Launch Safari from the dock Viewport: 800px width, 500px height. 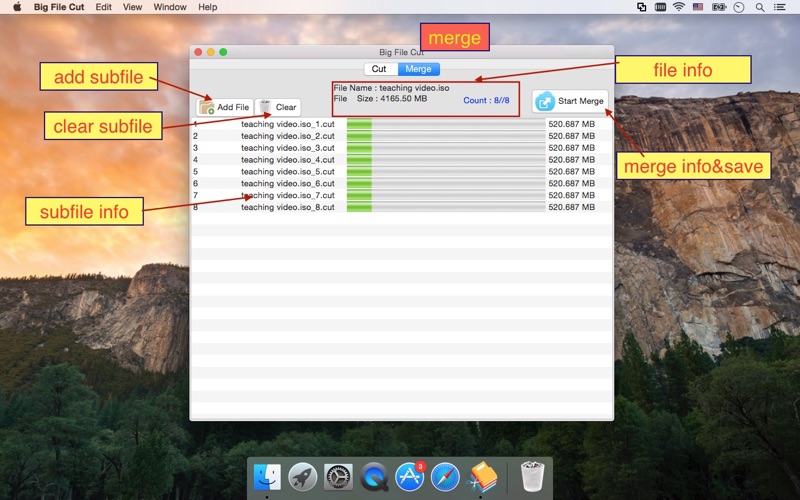[445, 477]
